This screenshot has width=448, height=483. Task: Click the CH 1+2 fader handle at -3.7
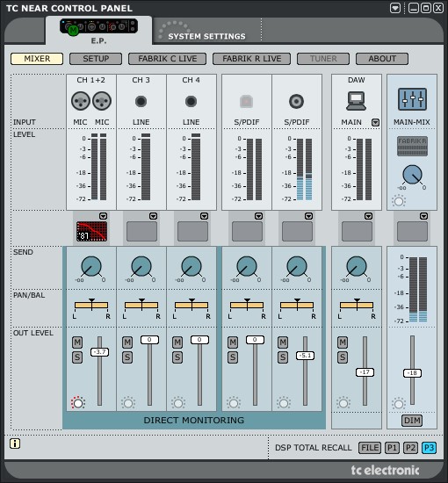[99, 352]
